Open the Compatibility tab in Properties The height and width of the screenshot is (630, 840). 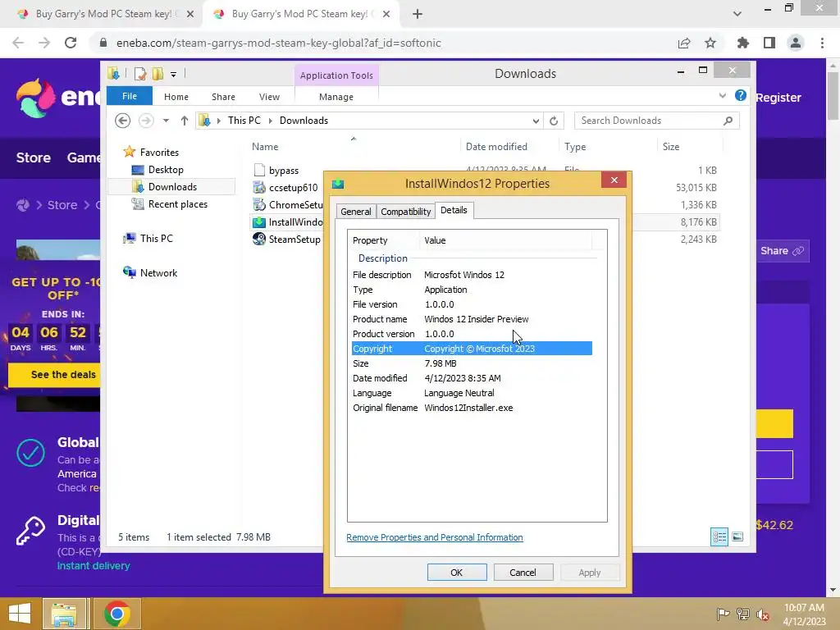[x=405, y=211]
